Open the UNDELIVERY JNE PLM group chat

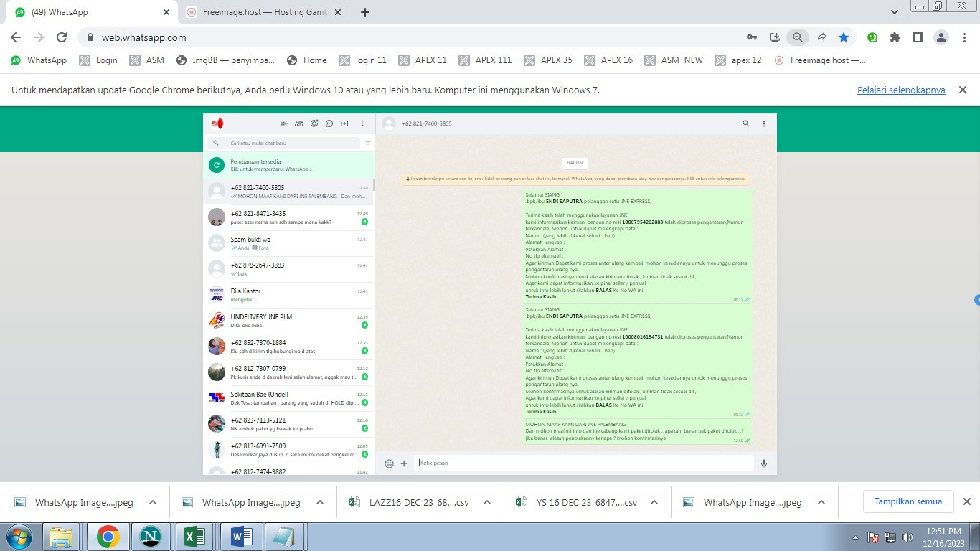pyautogui.click(x=288, y=321)
